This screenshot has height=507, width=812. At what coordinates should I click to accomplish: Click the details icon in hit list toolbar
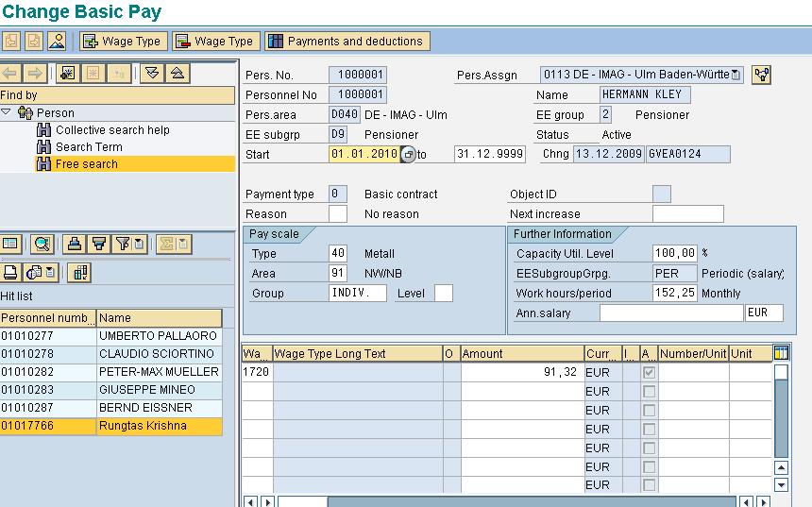pyautogui.click(x=10, y=245)
